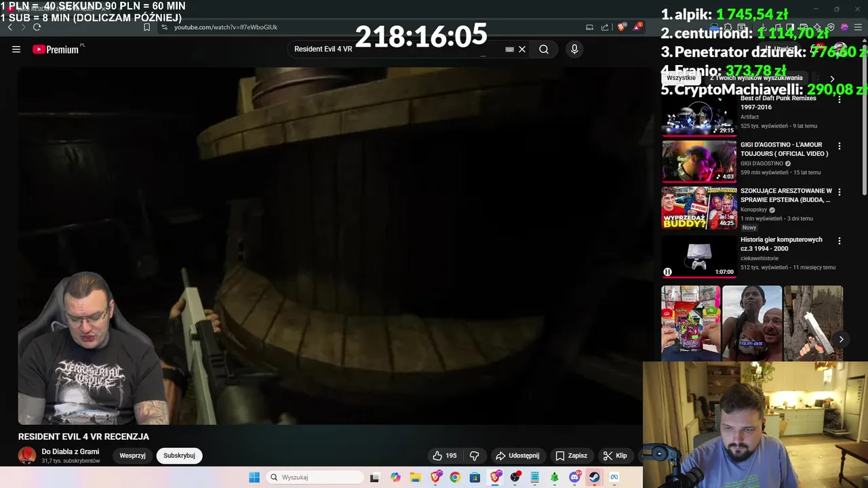The image size is (868, 488).
Task: Switch to Steam in the taskbar
Action: [594, 477]
